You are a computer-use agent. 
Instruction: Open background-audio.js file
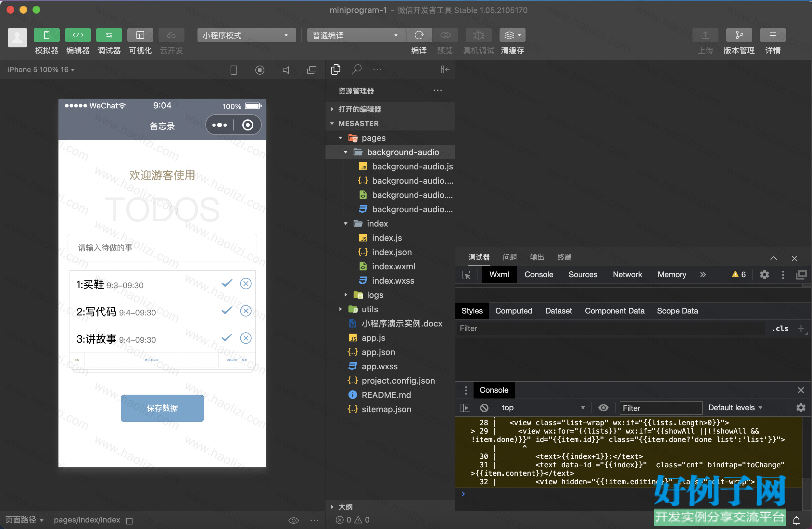[x=406, y=166]
